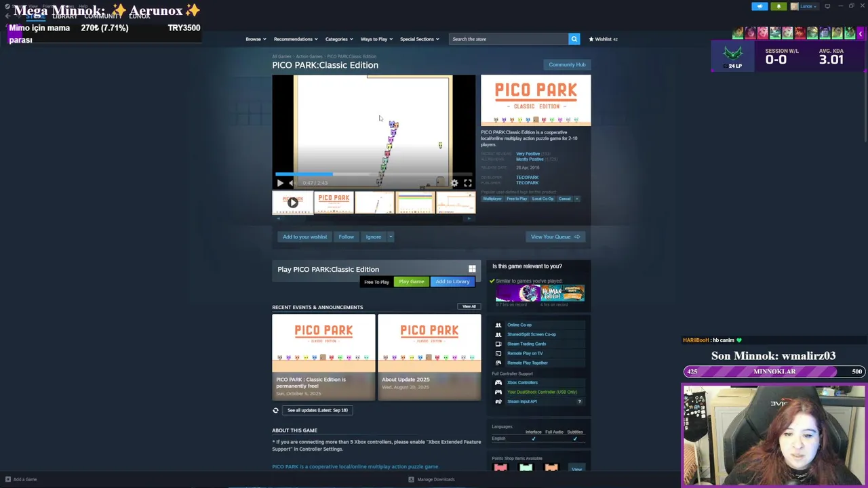Open the COMMUNITY tab
The image size is (868, 488).
[x=103, y=16]
